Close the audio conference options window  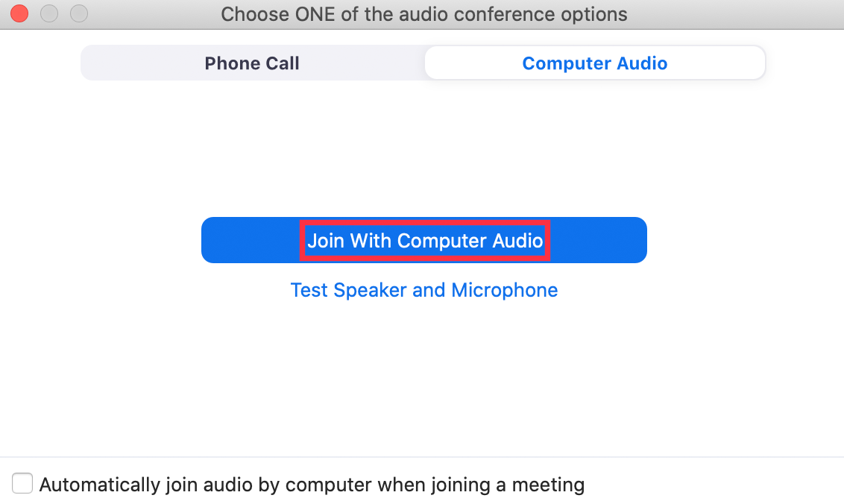click(19, 13)
